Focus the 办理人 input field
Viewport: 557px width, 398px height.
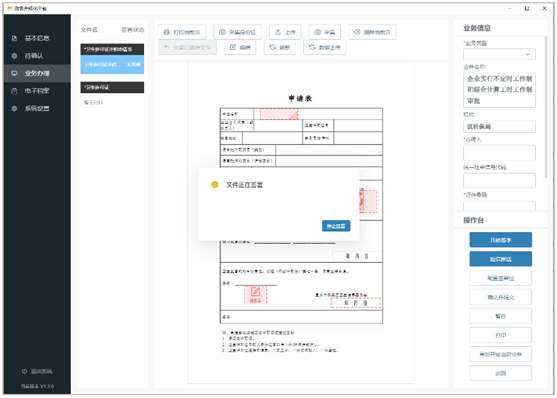499,153
